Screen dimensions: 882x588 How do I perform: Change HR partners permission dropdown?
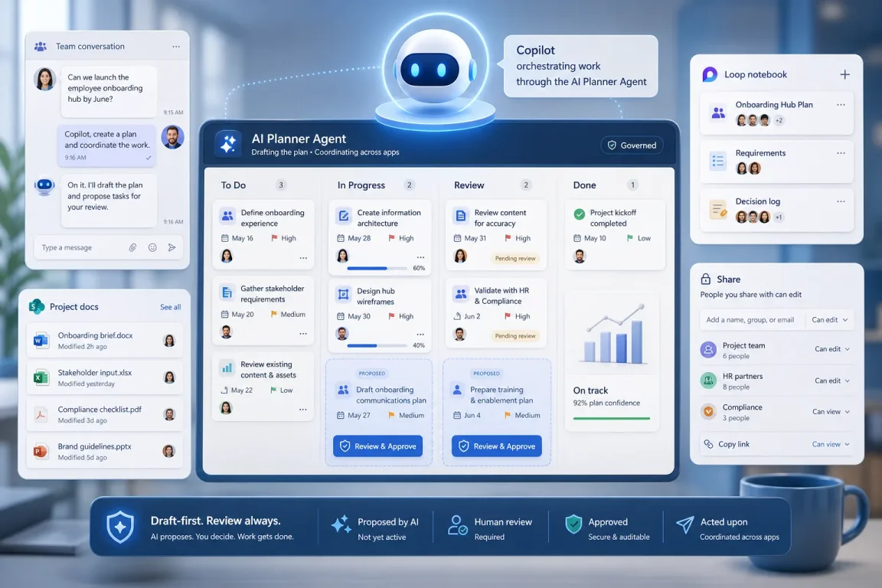point(832,381)
